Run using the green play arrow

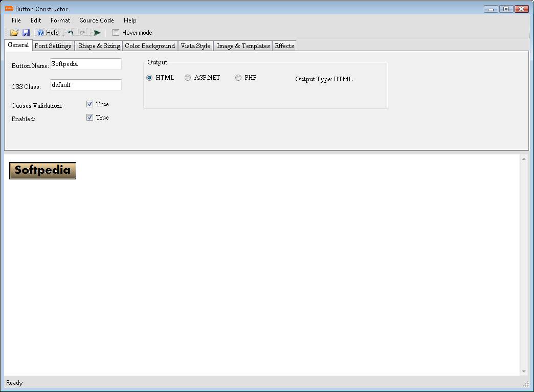(97, 33)
